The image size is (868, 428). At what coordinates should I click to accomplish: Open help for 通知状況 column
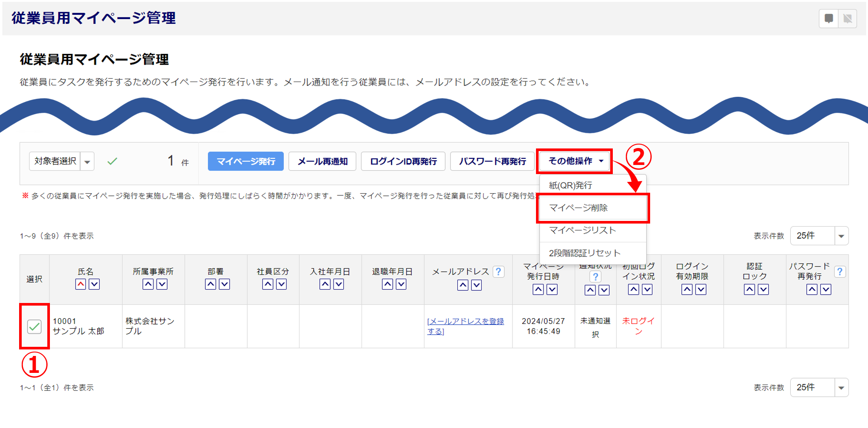click(595, 277)
